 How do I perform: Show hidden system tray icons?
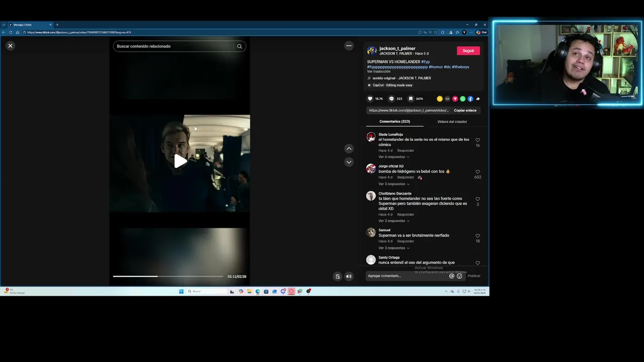pyautogui.click(x=446, y=291)
